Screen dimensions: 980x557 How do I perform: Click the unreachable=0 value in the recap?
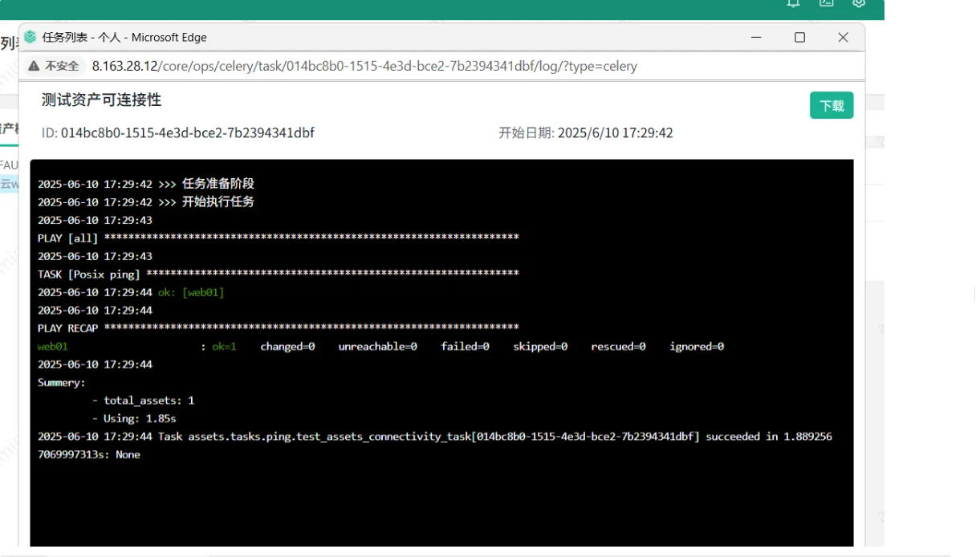377,346
